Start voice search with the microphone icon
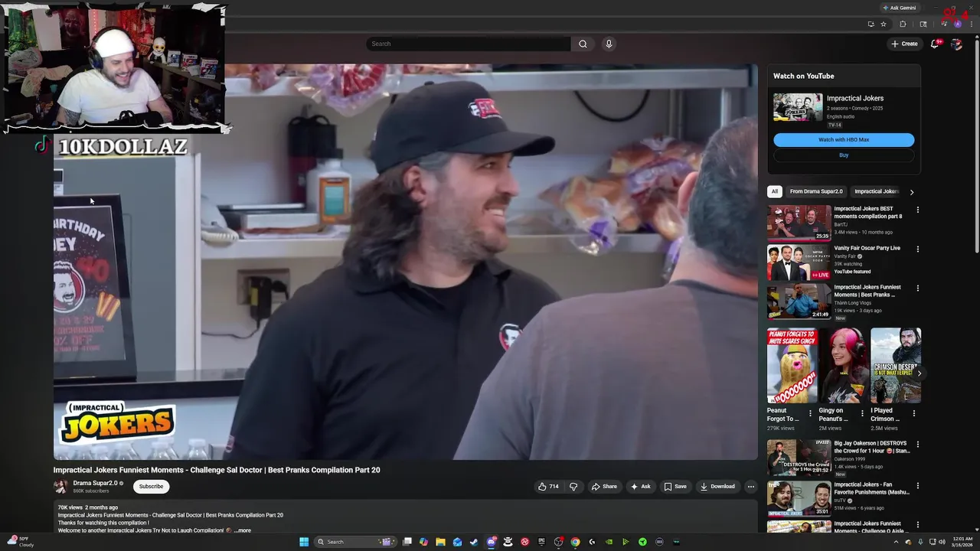This screenshot has width=980, height=551. 609,44
